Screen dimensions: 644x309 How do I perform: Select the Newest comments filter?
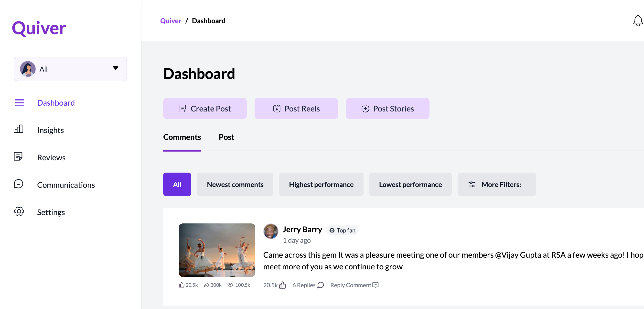tap(235, 184)
